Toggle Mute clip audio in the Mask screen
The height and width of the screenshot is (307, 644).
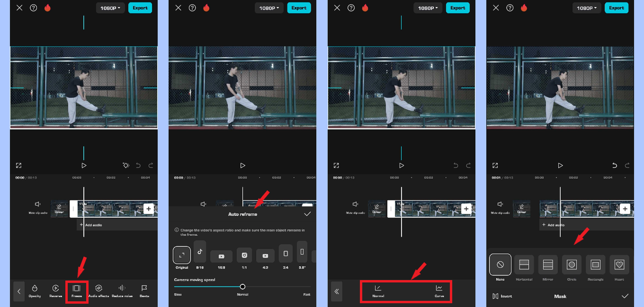pyautogui.click(x=500, y=208)
